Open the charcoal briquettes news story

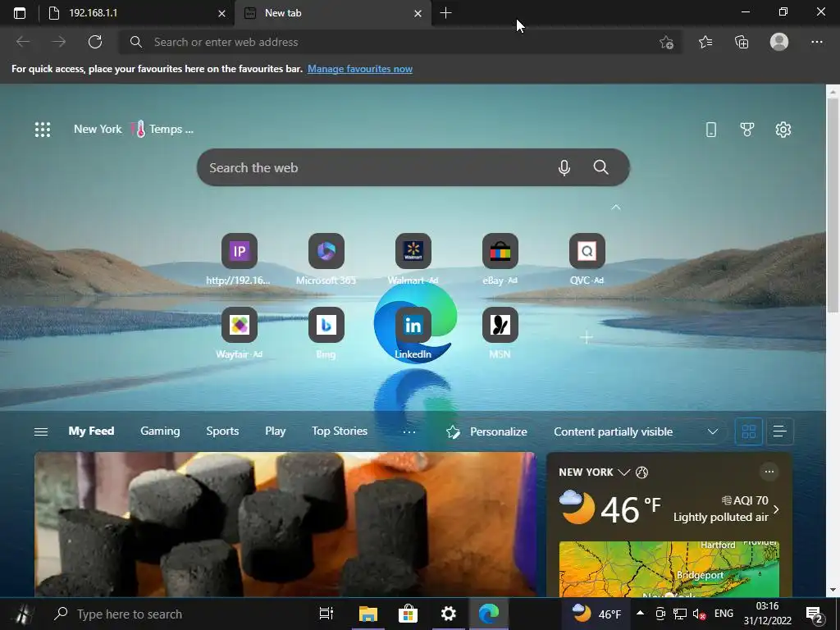point(285,524)
